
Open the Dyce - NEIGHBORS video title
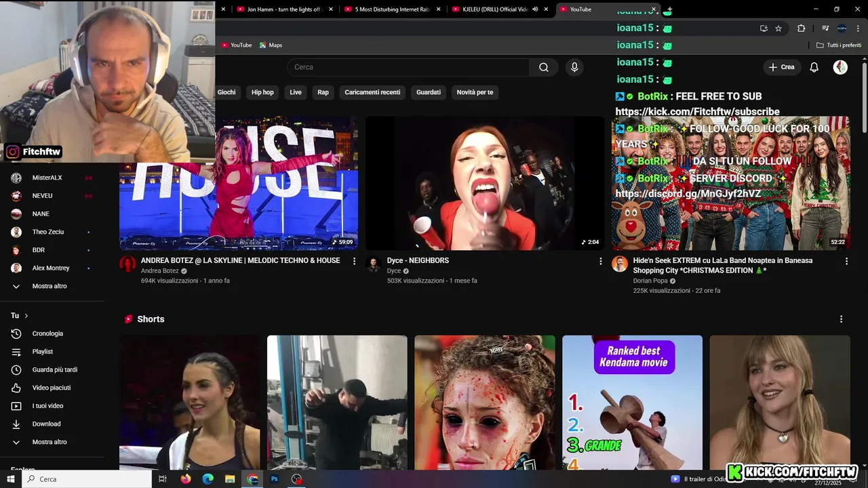(418, 260)
